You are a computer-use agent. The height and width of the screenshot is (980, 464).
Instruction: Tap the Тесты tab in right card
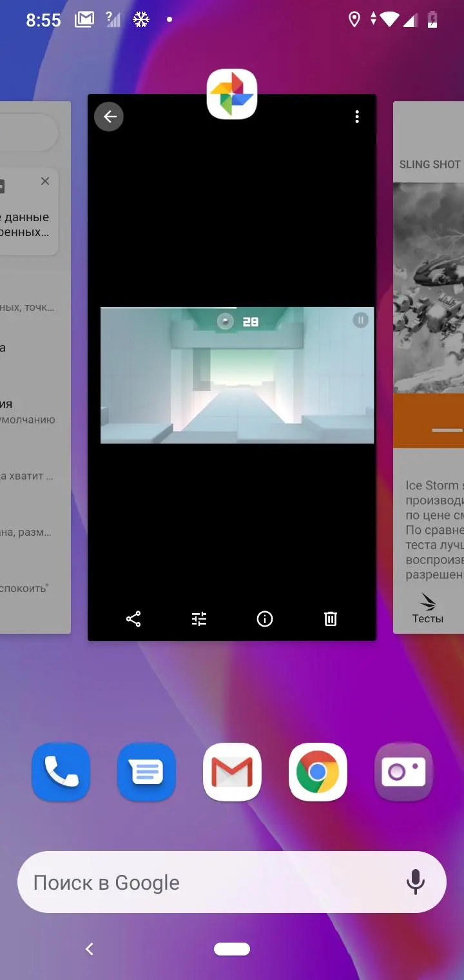tap(428, 609)
